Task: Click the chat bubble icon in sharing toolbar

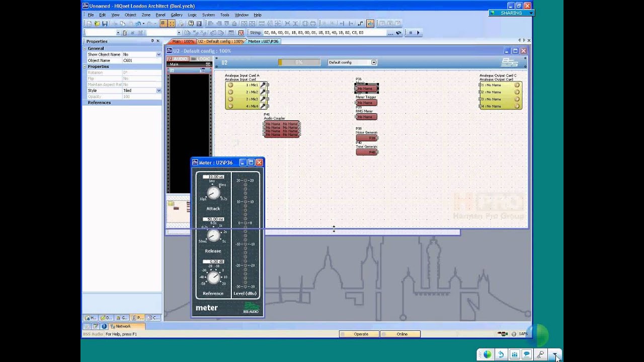Action: (527, 354)
